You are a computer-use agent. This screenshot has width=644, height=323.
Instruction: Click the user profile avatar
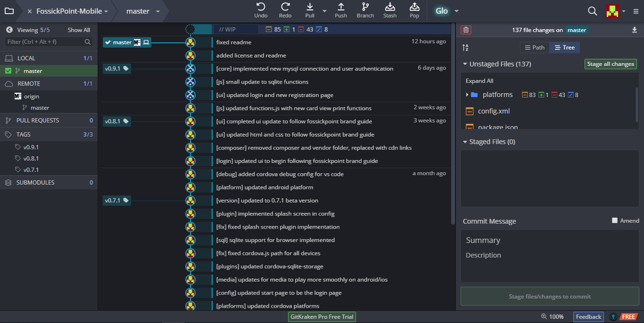click(612, 11)
